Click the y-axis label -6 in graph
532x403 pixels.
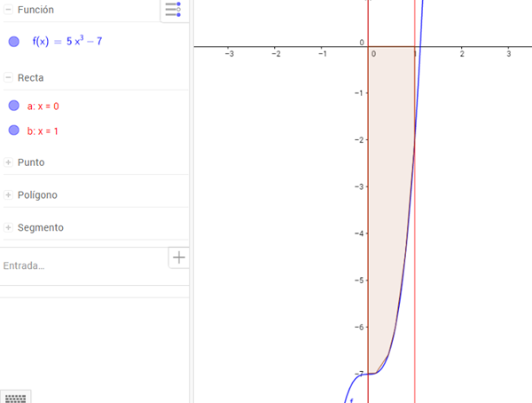click(x=359, y=327)
